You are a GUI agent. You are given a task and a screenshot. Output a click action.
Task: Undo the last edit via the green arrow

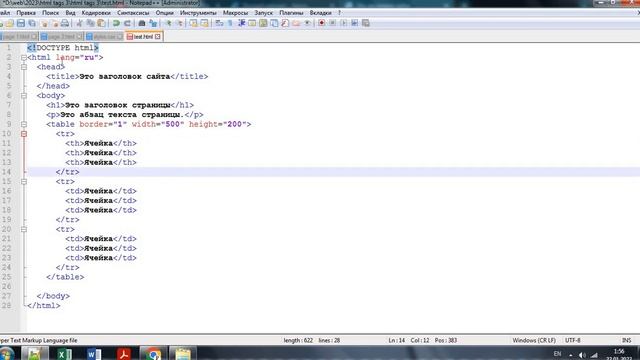(116, 23)
